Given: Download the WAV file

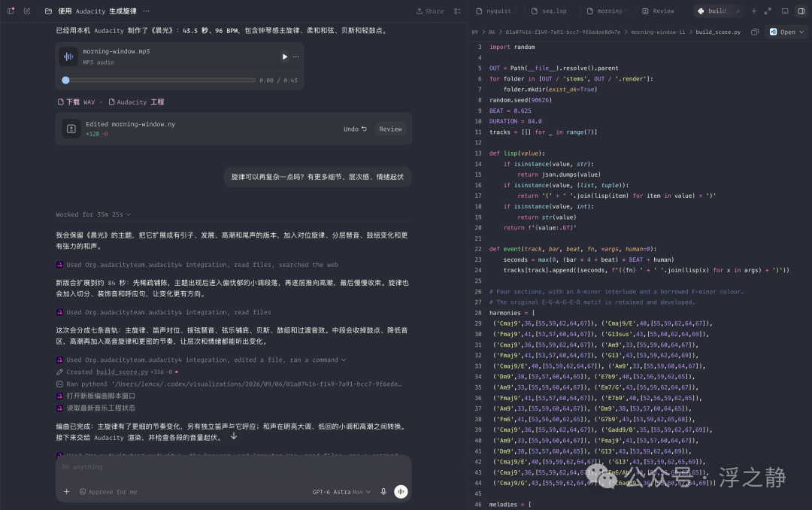Looking at the screenshot, I should pyautogui.click(x=76, y=102).
